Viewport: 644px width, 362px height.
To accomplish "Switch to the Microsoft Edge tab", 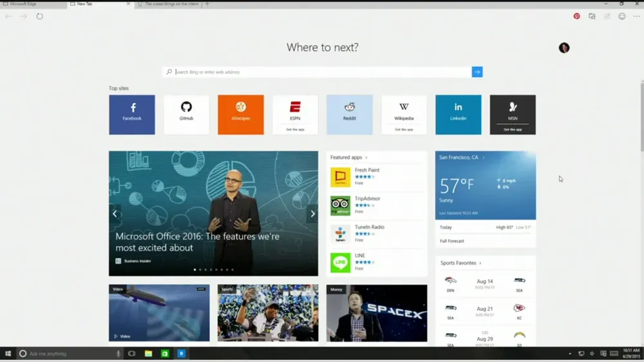I will point(33,4).
